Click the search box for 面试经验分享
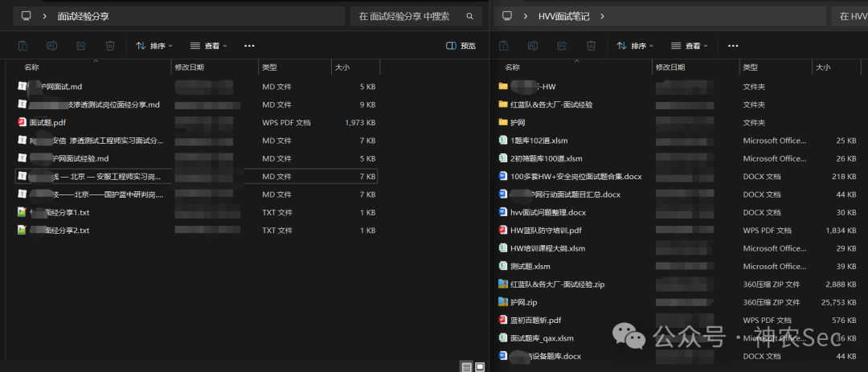This screenshot has width=868, height=372. point(416,17)
